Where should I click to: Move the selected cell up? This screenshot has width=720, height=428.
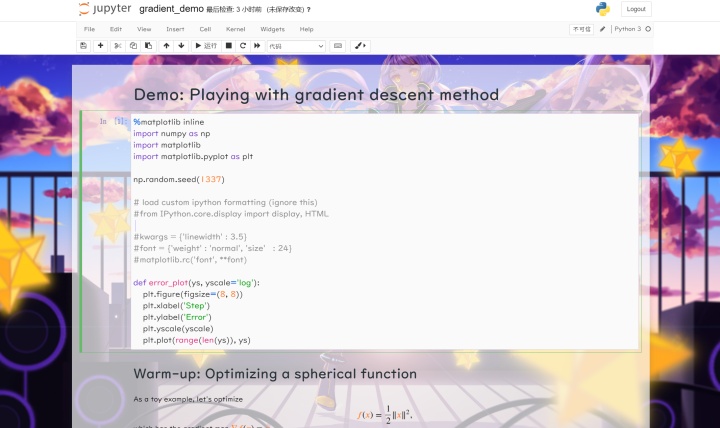click(166, 46)
